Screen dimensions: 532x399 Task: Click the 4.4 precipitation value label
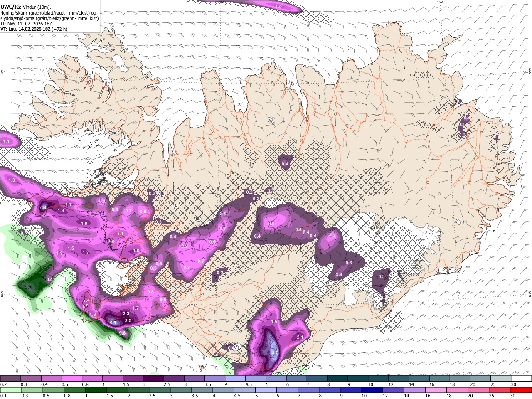point(43,207)
